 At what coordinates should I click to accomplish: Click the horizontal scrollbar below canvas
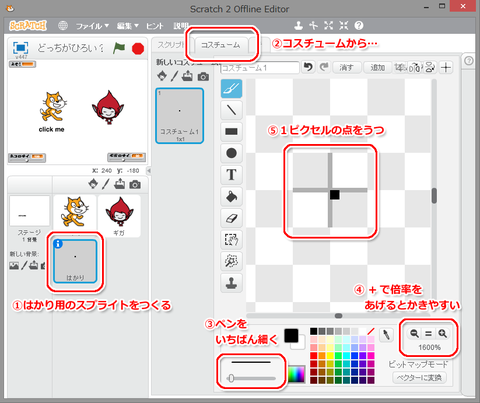(339, 316)
